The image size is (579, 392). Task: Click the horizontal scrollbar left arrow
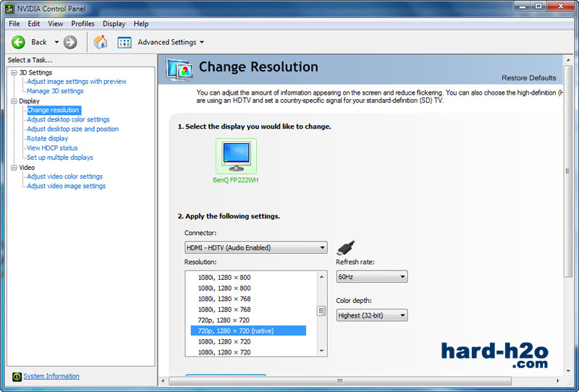164,381
